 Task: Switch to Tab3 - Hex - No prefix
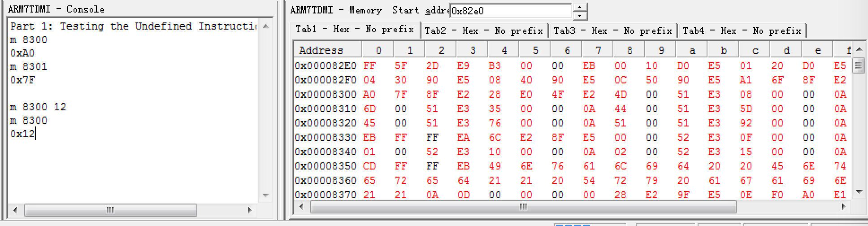[613, 31]
